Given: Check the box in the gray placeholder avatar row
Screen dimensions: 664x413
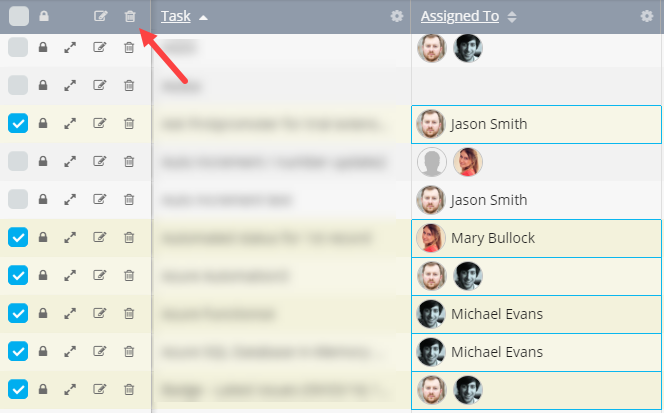Looking at the screenshot, I should [18, 161].
